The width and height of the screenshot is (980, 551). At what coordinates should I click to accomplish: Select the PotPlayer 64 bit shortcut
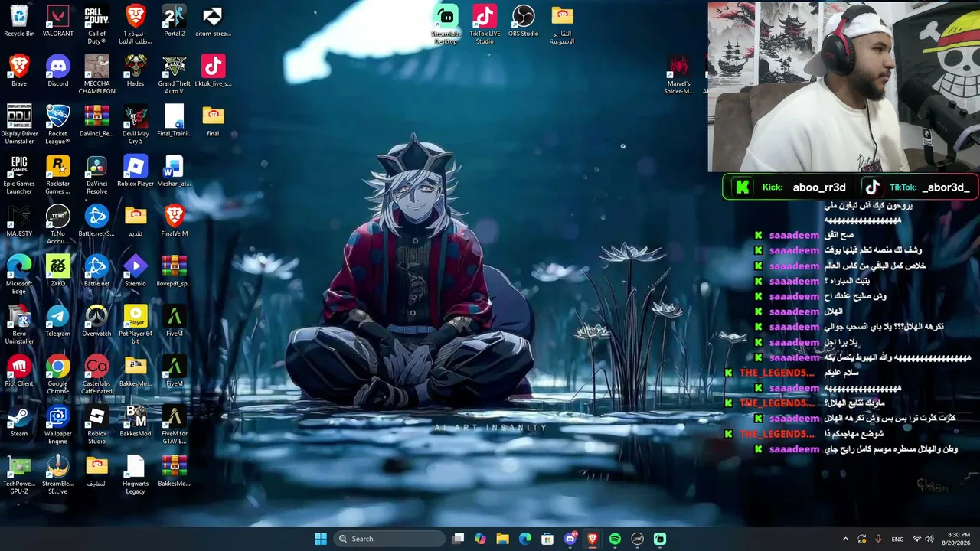tap(136, 324)
